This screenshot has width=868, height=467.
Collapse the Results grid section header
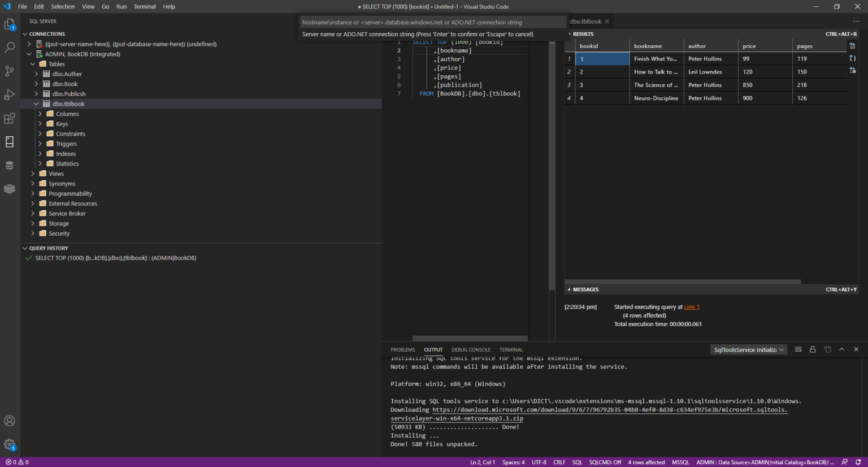(x=582, y=34)
